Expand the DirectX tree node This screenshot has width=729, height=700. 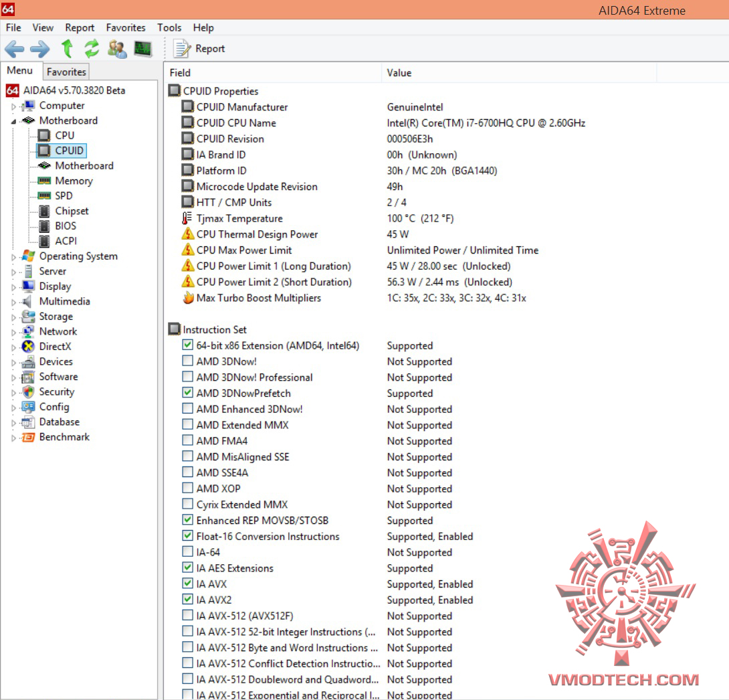click(x=13, y=347)
